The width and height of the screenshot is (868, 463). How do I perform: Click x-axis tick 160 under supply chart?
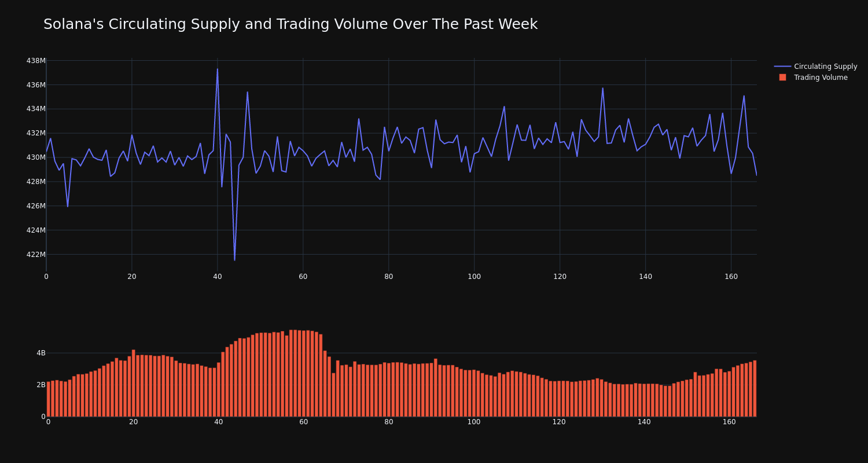(x=731, y=277)
